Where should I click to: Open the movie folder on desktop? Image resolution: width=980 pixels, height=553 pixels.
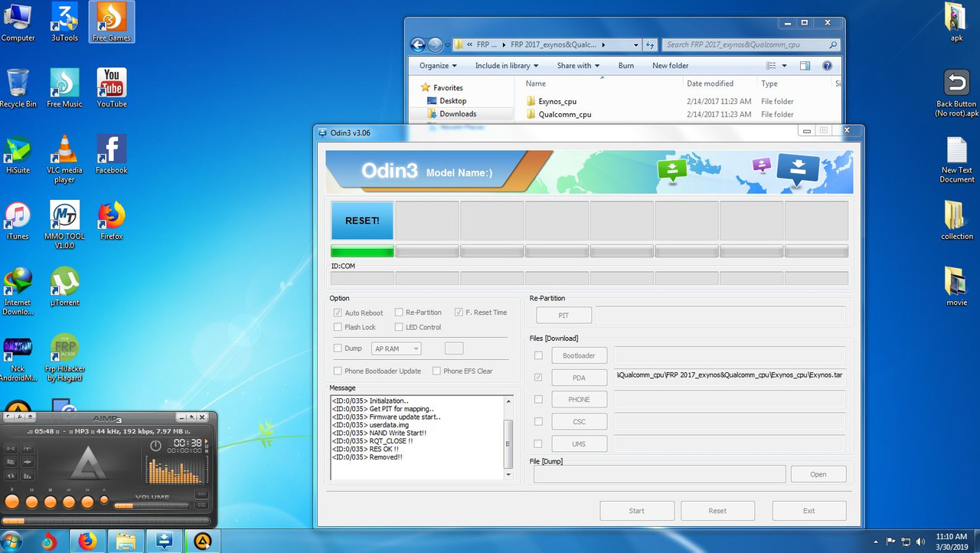point(956,286)
